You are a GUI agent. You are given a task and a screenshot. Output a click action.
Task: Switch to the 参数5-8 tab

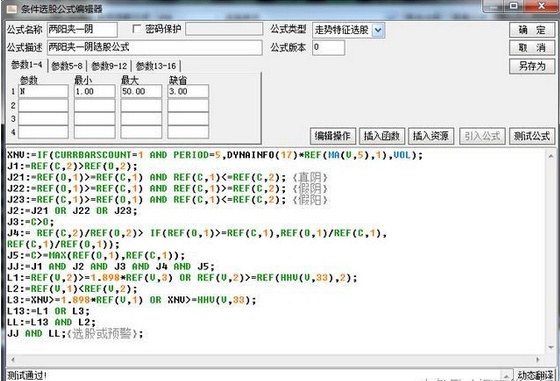67,66
